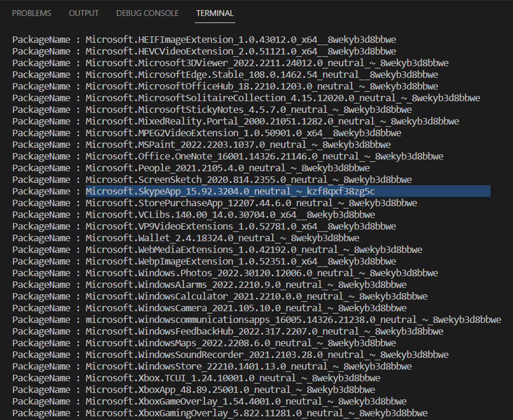Select the TERMINAL tab

(215, 13)
